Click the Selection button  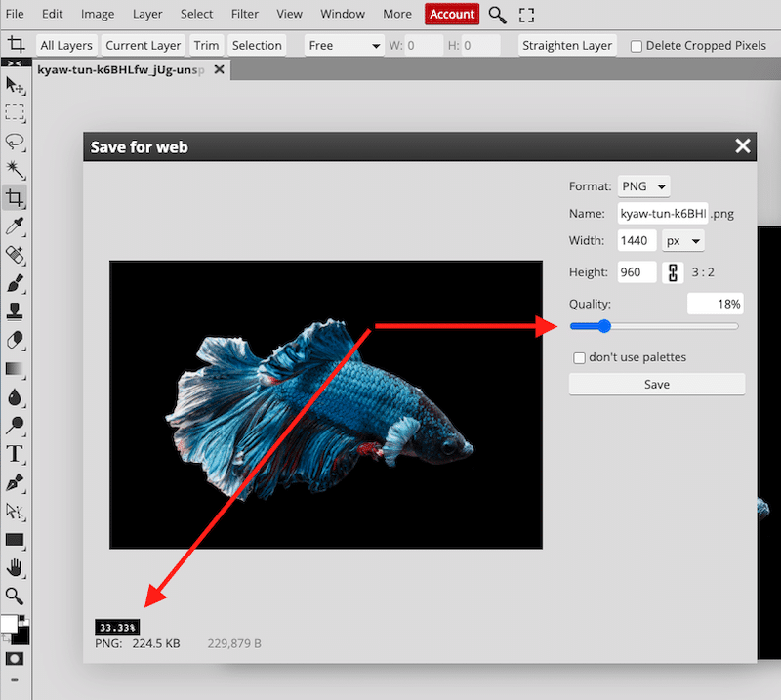click(257, 45)
